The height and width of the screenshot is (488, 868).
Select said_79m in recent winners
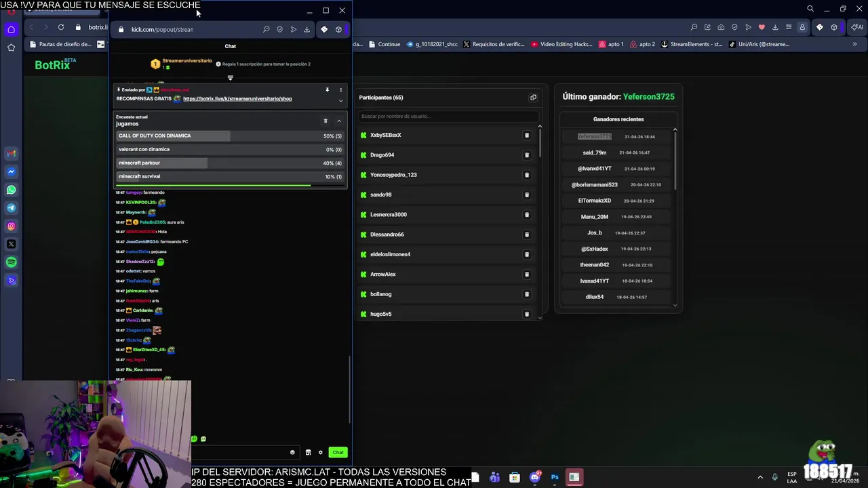pyautogui.click(x=594, y=152)
